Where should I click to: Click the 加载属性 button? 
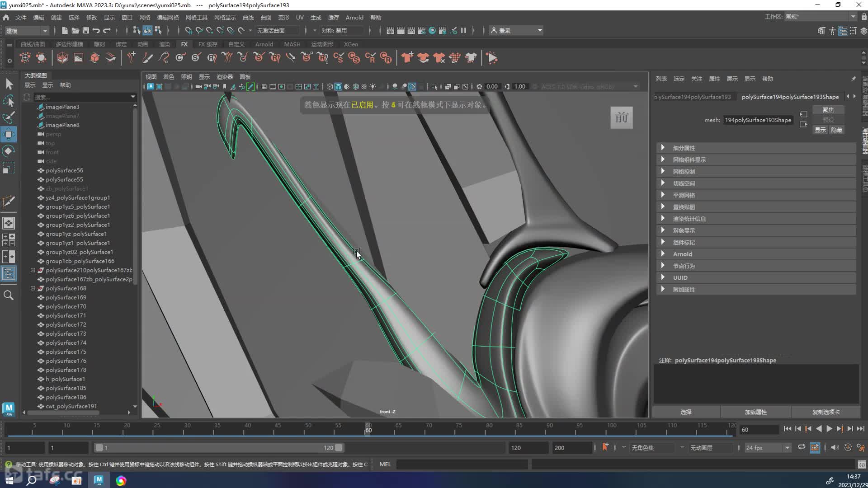[x=755, y=412]
